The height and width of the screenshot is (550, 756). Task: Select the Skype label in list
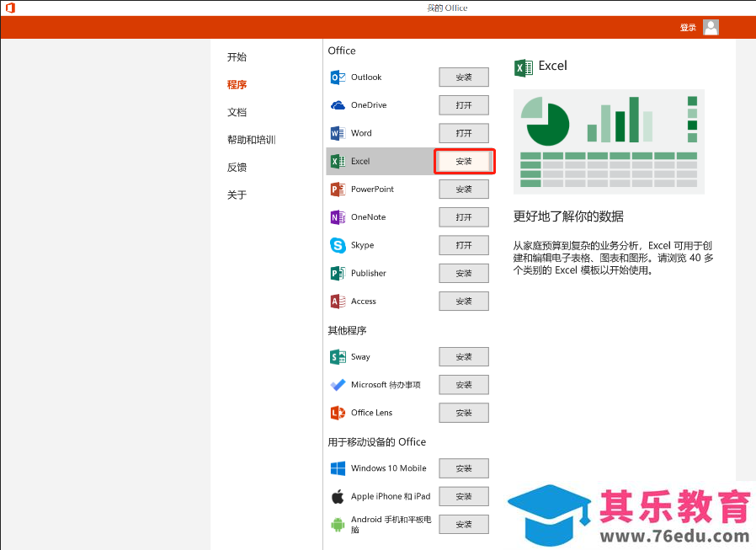coord(363,245)
